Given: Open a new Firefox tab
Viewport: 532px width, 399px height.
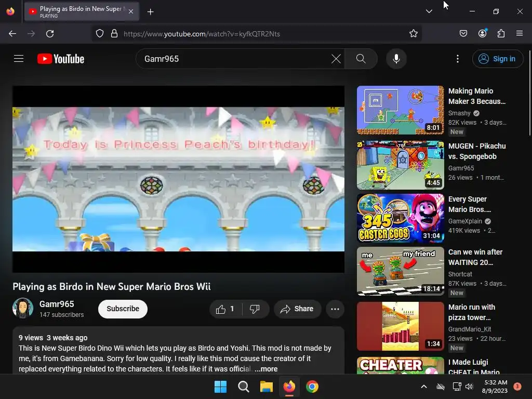Looking at the screenshot, I should (150, 11).
